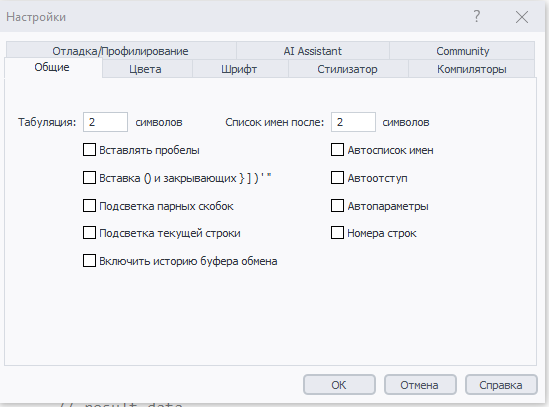Click the Список имен после field
Viewport: 549px width, 407px height.
353,122
